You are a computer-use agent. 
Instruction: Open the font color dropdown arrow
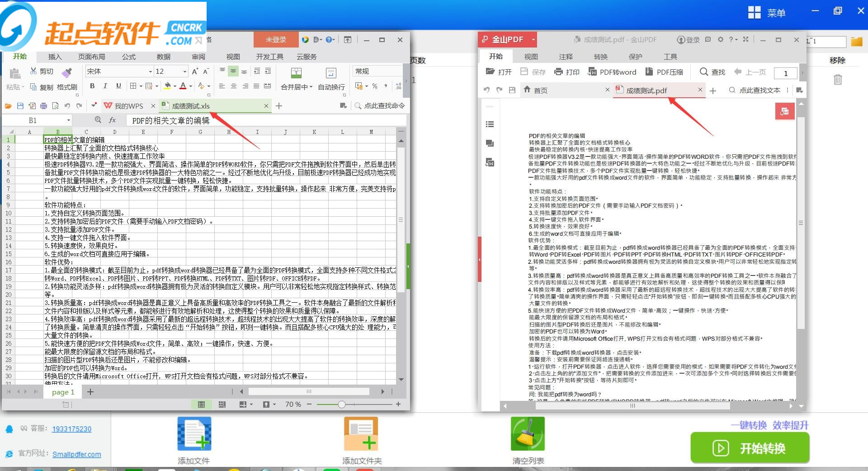click(x=191, y=86)
